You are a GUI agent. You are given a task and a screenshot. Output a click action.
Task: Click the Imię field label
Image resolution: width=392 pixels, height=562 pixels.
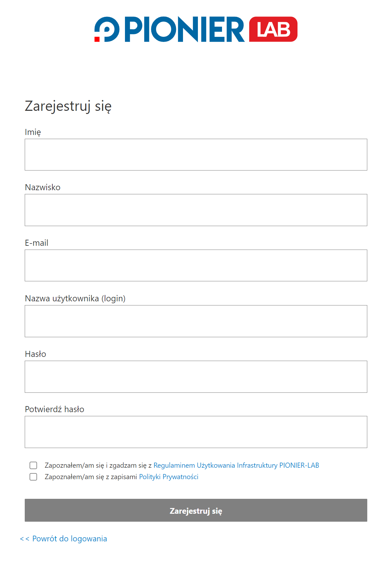(33, 132)
